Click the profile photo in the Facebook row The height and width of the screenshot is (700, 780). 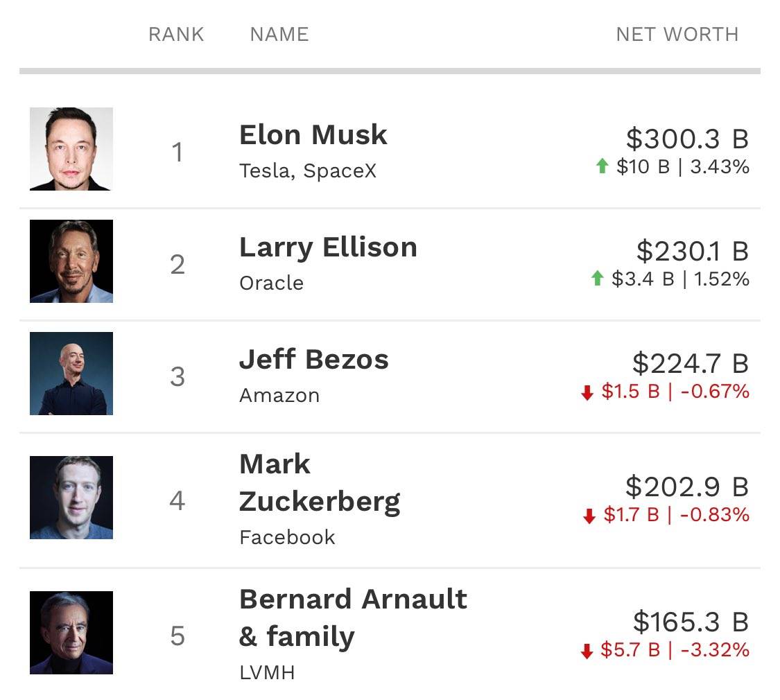click(x=71, y=497)
